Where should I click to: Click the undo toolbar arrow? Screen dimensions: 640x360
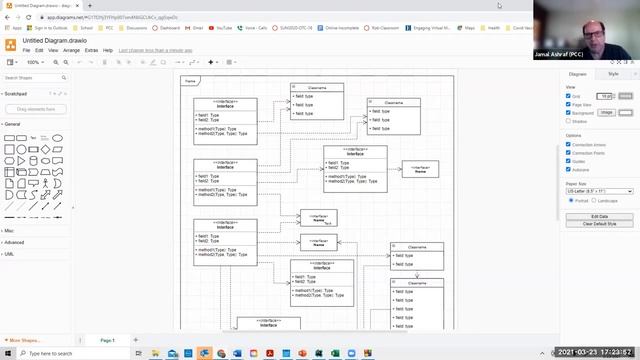click(79, 62)
